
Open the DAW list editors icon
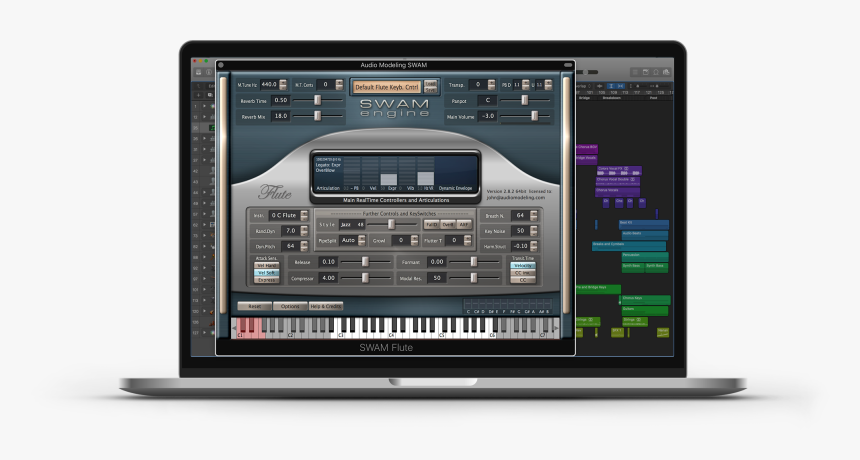(635, 72)
